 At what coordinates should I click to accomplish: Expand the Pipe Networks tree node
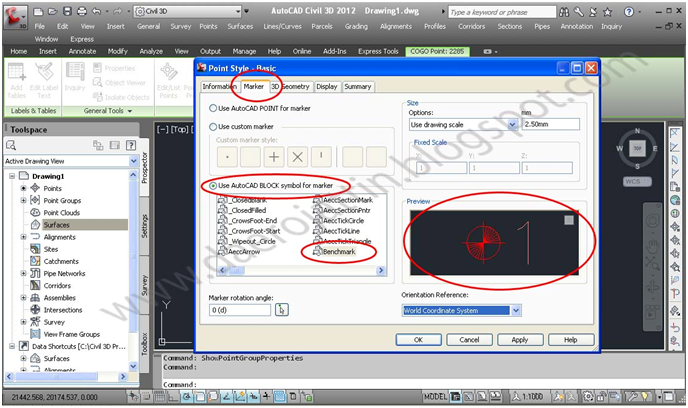pyautogui.click(x=23, y=273)
